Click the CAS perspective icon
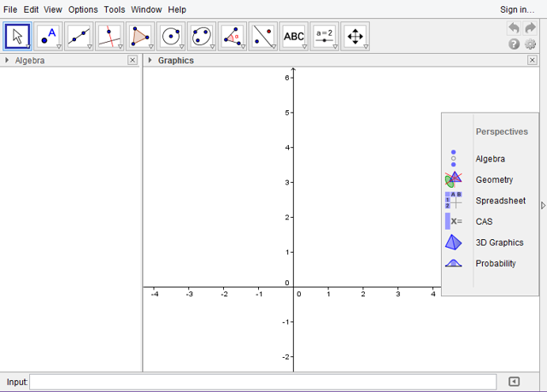The height and width of the screenshot is (392, 547). [x=454, y=221]
